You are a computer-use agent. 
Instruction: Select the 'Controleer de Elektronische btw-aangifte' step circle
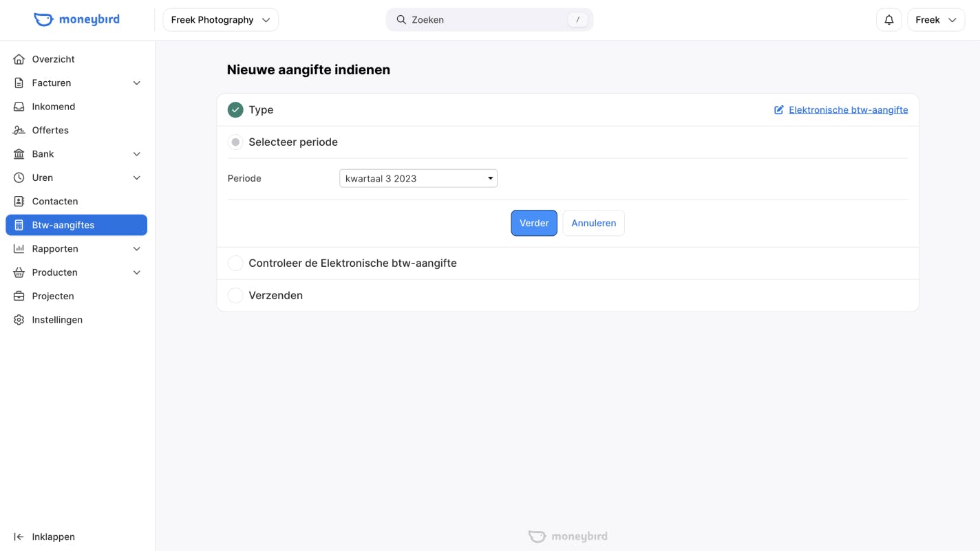235,263
